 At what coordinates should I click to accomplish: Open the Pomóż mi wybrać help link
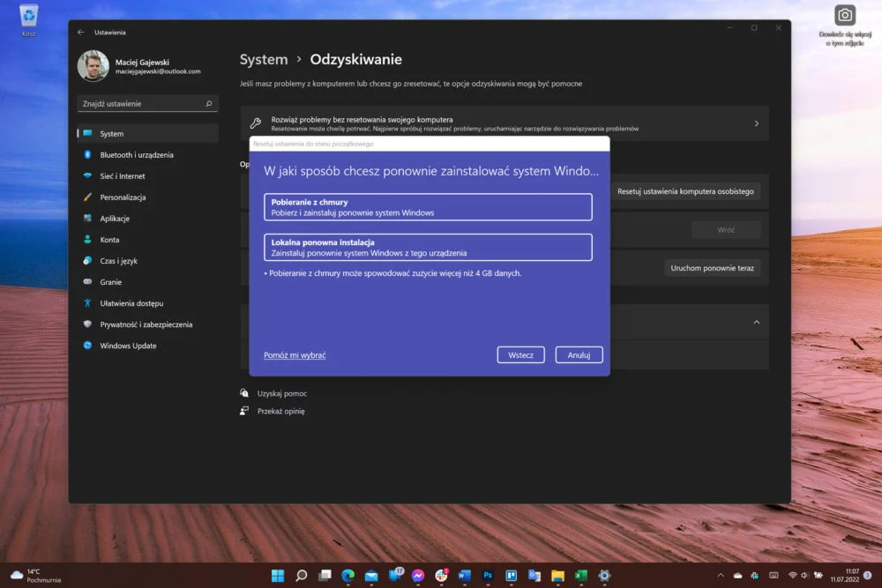coord(295,355)
